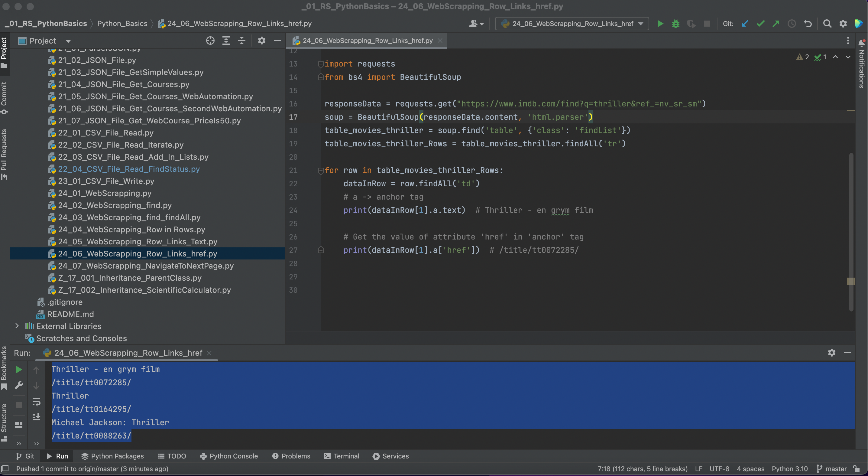This screenshot has width=868, height=476.
Task: Change file encoding UTF-8 in the status bar
Action: tap(719, 468)
